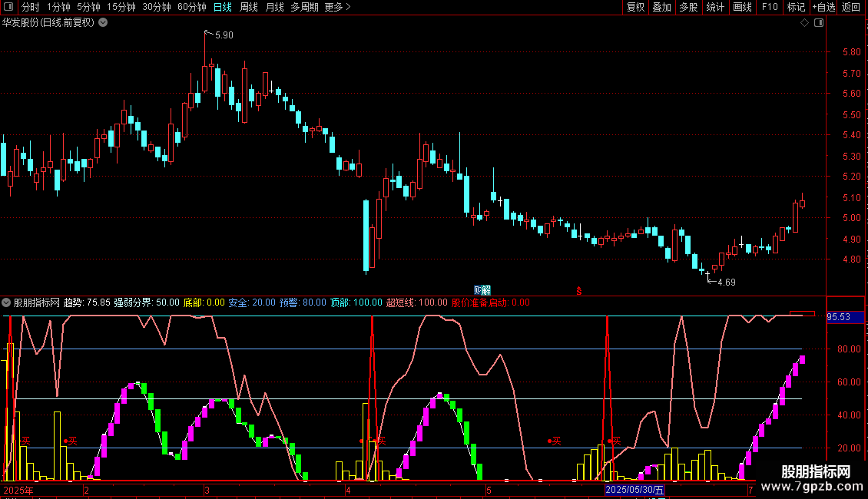The image size is (868, 499).
Task: Switch to 周线 weekly chart tab
Action: click(x=249, y=8)
